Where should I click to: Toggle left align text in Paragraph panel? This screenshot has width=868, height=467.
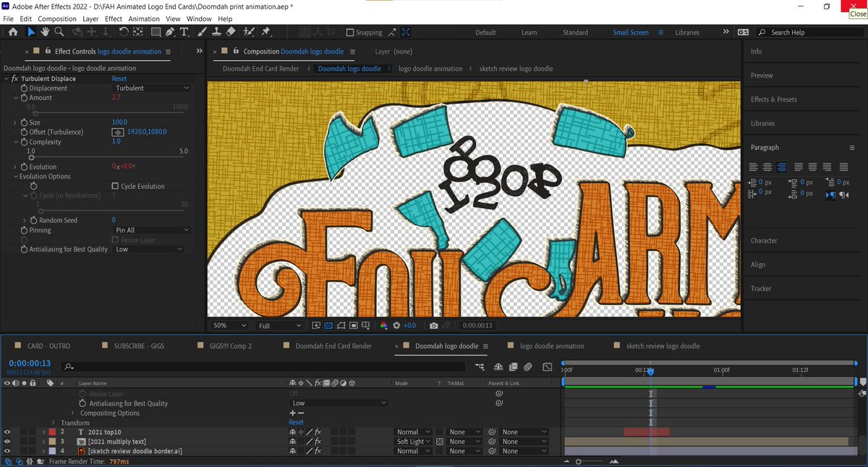click(x=754, y=167)
